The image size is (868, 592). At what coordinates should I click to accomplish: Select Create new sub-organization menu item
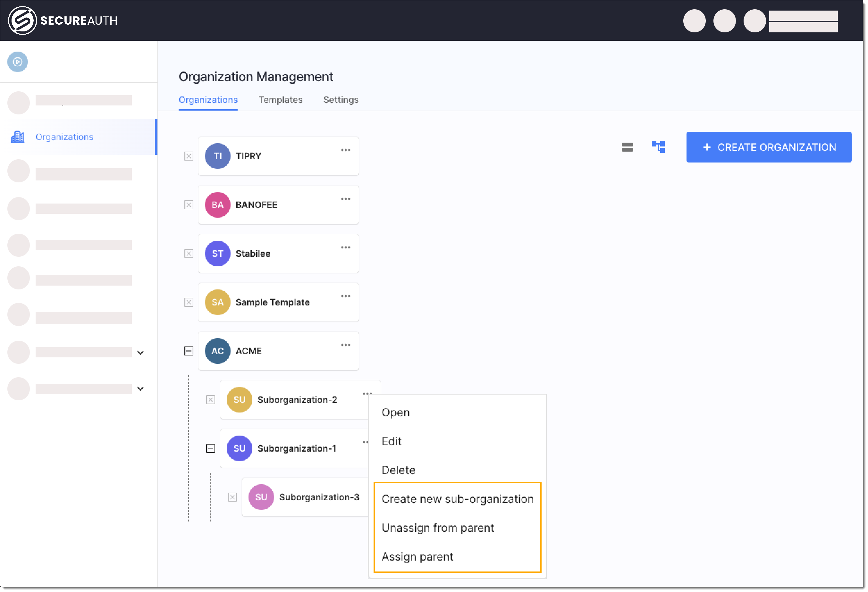[x=457, y=499]
